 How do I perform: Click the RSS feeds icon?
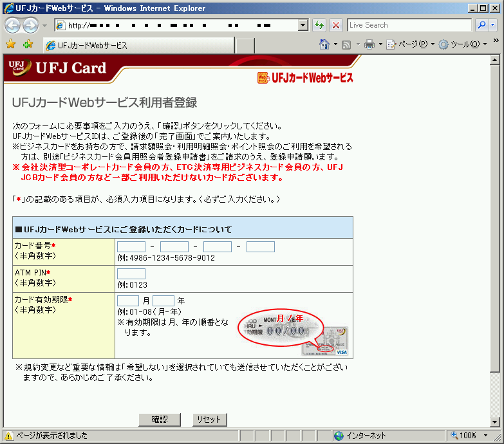[346, 44]
